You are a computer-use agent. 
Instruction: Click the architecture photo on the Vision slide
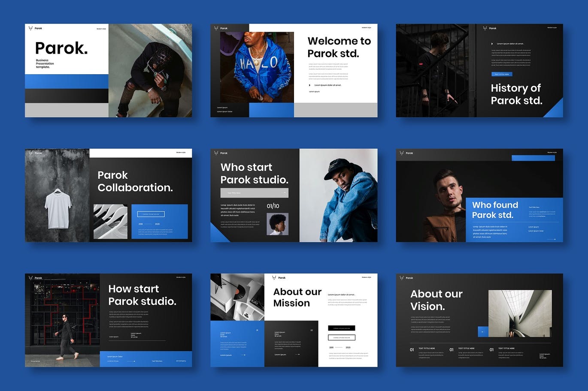tap(520, 313)
